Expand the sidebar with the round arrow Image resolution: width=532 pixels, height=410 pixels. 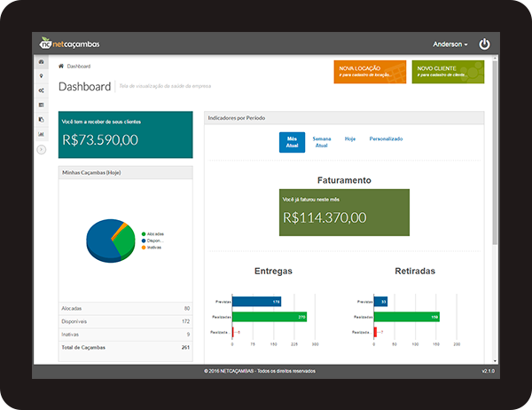(x=42, y=149)
